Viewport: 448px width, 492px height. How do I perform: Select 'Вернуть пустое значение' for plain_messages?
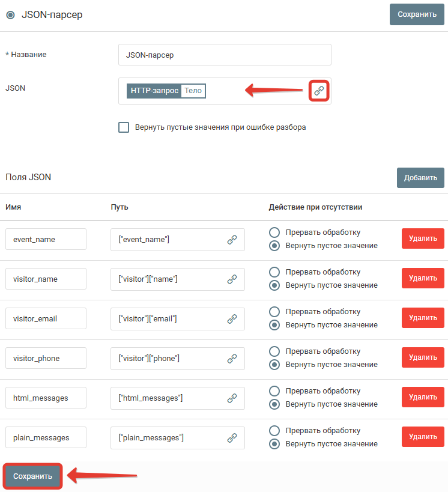[x=274, y=445]
